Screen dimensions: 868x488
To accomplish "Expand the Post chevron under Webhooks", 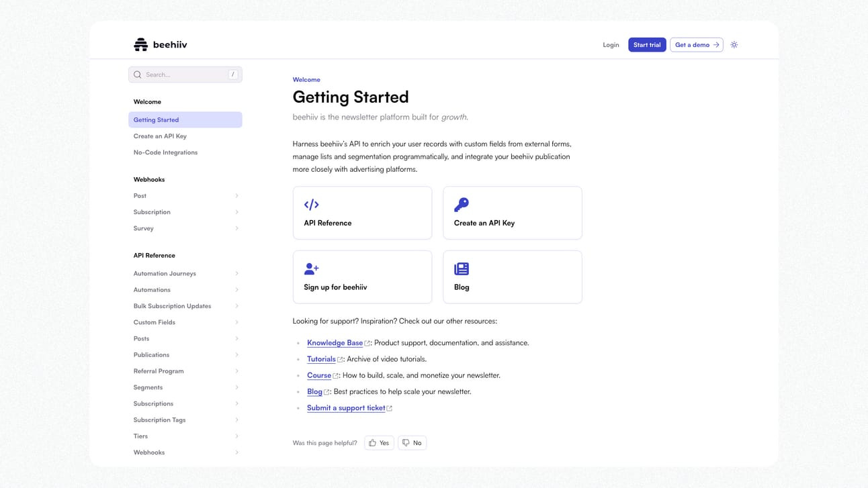I will click(236, 196).
